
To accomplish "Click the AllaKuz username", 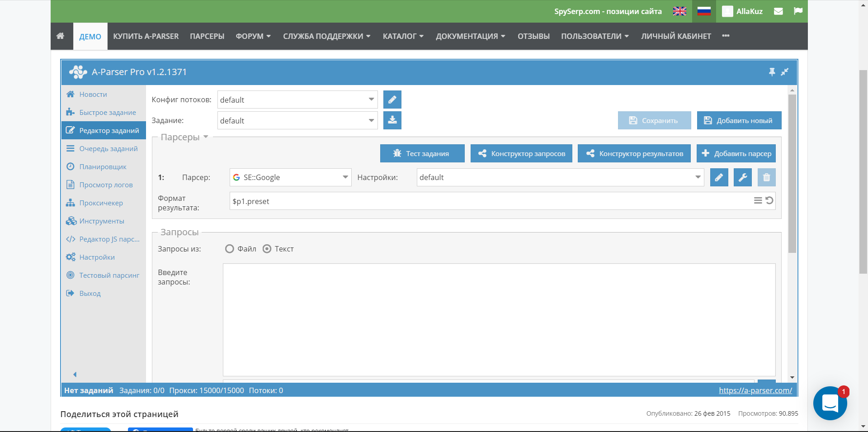I will [750, 11].
